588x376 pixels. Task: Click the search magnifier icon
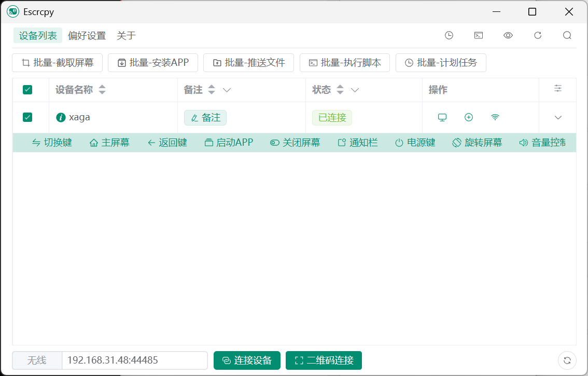pyautogui.click(x=567, y=35)
